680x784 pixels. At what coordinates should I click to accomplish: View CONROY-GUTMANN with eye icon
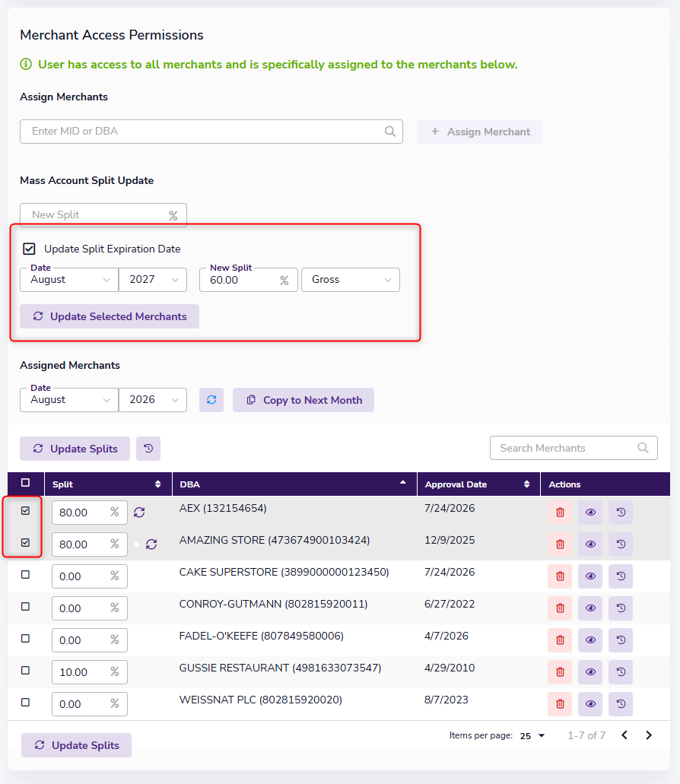[x=590, y=608]
